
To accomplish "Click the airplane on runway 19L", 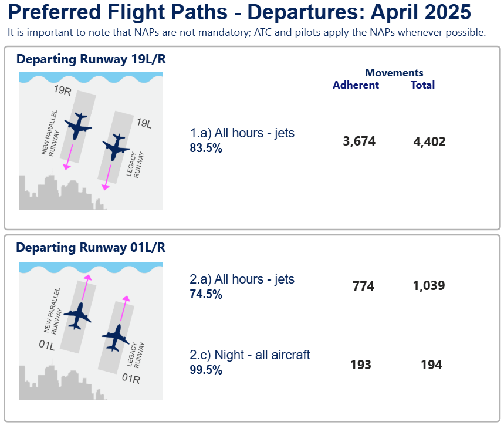I will 116,147.
